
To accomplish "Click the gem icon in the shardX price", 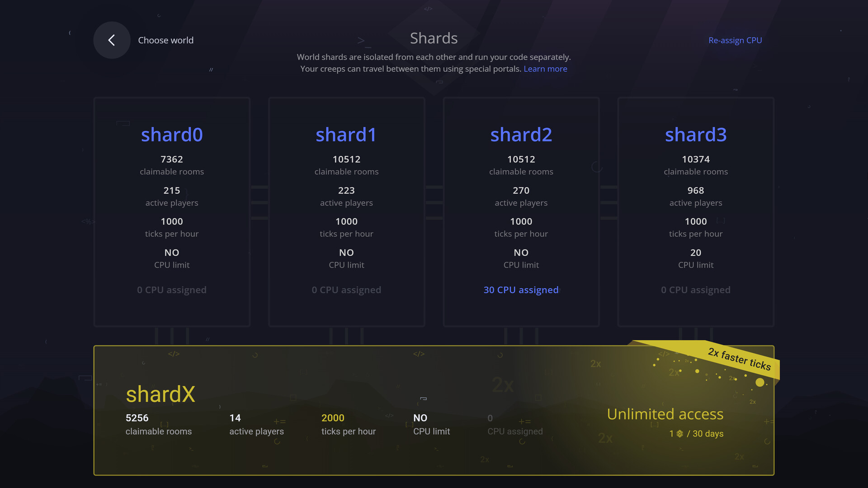I will pos(679,434).
